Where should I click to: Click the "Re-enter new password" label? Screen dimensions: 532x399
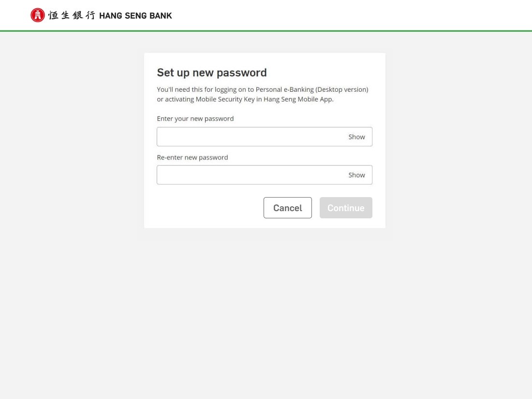pos(192,157)
